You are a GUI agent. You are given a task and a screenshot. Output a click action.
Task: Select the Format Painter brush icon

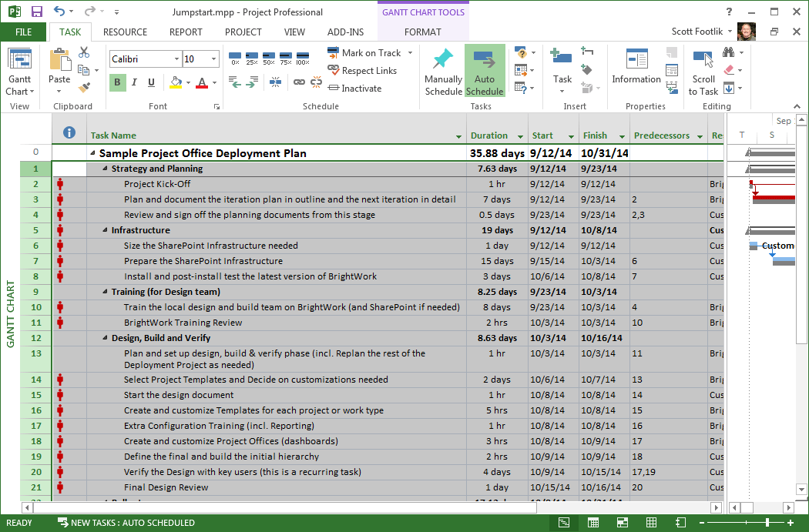click(x=84, y=88)
